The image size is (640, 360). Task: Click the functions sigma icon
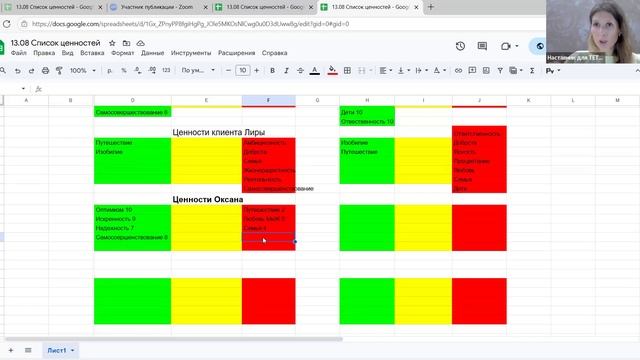[x=532, y=71]
